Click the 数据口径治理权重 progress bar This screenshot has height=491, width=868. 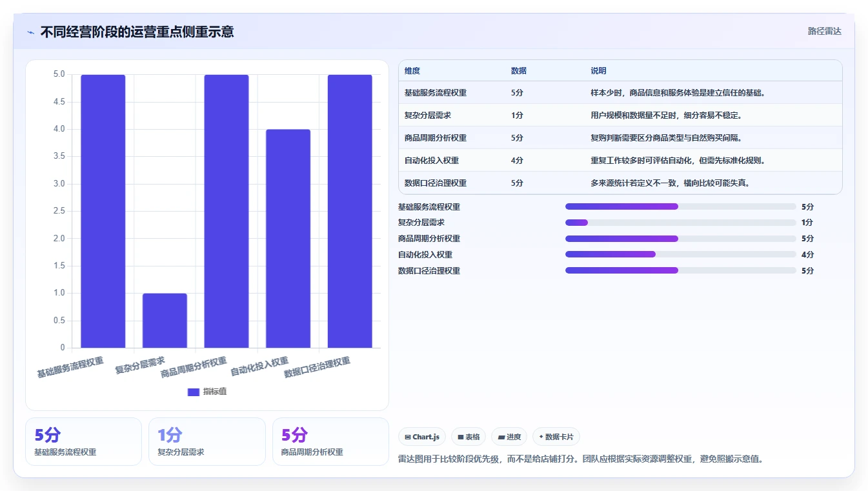point(681,271)
